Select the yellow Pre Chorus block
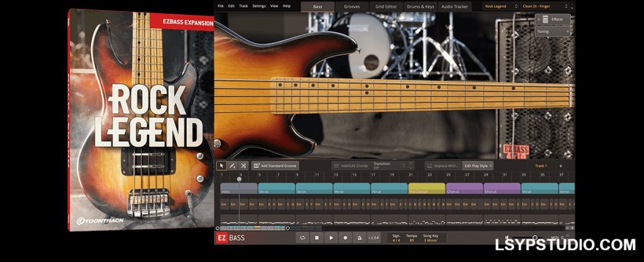 coord(427,189)
